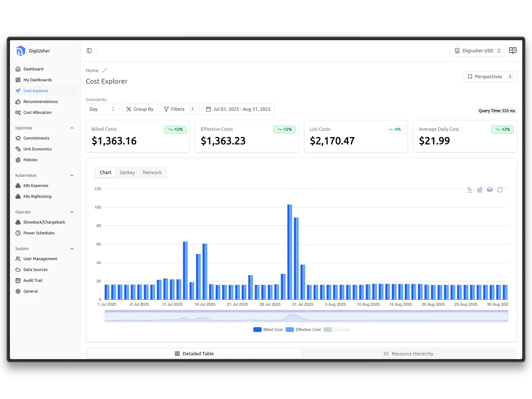The width and height of the screenshot is (532, 399).
Task: Open the documentation book icon
Action: pos(513,50)
